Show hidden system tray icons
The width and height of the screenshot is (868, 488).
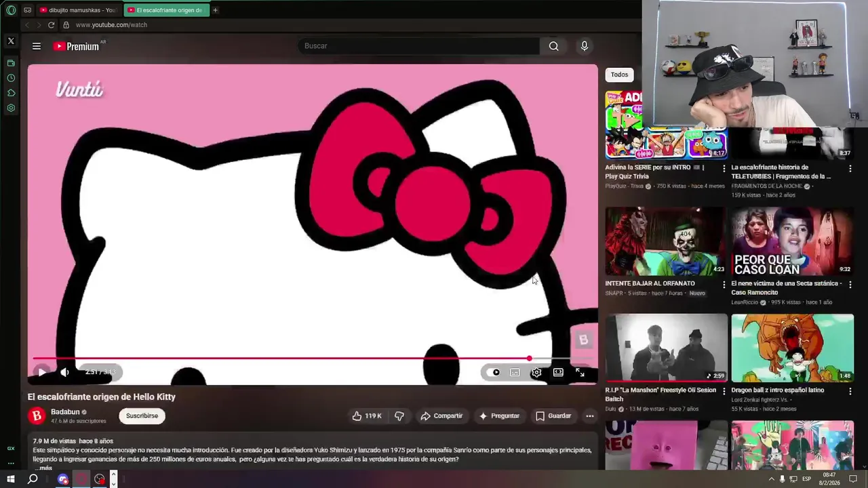tap(771, 479)
